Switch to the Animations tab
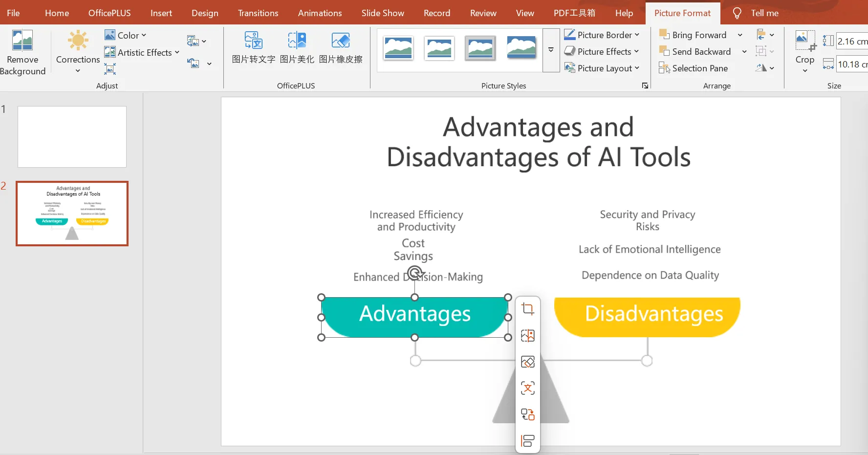 [x=320, y=13]
